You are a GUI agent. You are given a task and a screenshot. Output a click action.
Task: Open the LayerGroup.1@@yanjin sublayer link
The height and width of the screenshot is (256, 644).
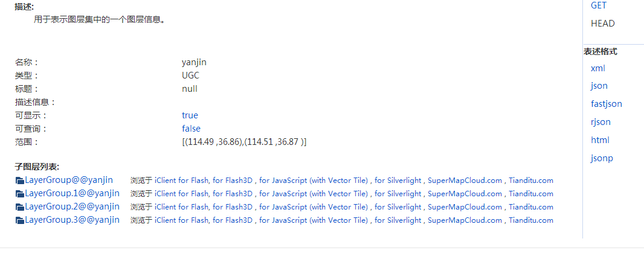click(72, 193)
